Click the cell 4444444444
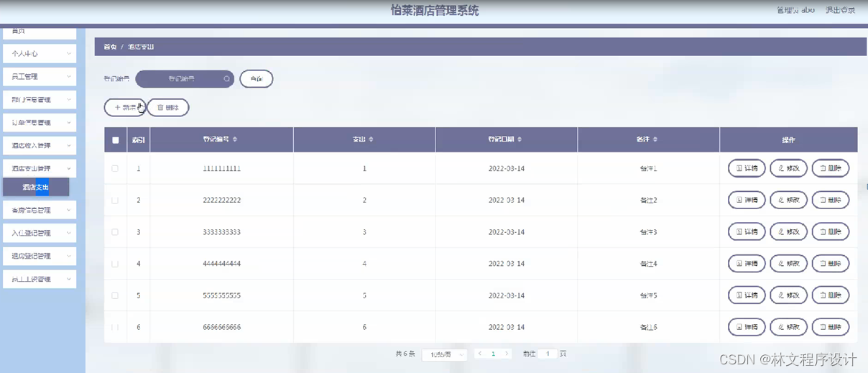This screenshot has height=373, width=868. pos(221,264)
